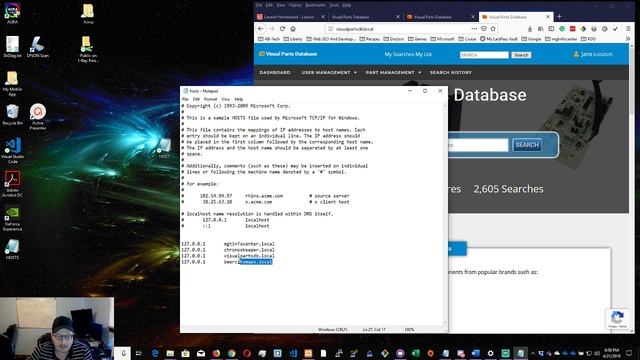Viewport: 640px width, 360px height.
Task: Click the Firefox home button
Action: [x=293, y=29]
